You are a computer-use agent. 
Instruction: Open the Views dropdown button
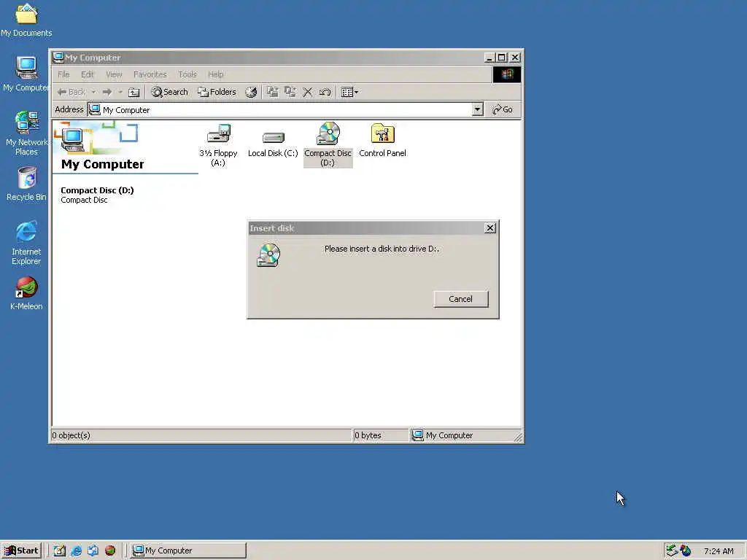pyautogui.click(x=349, y=92)
